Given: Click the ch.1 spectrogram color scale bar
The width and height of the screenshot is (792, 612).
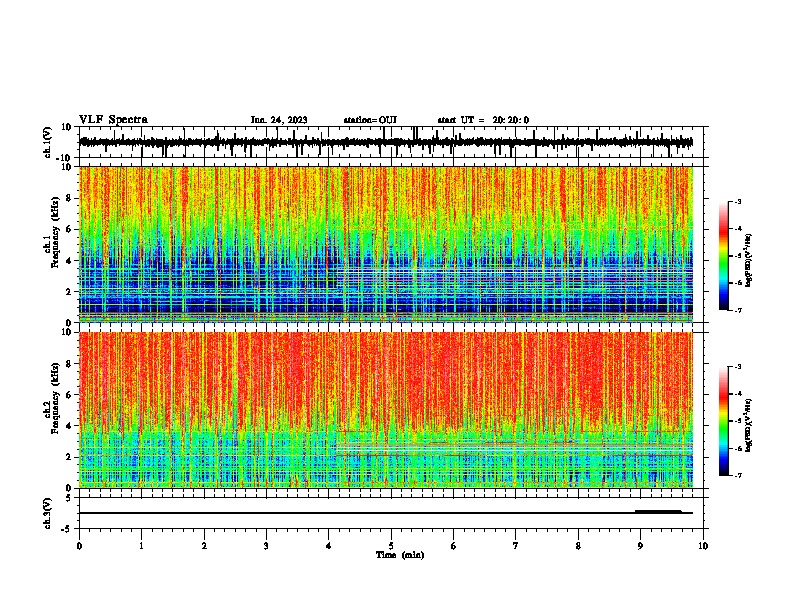Looking at the screenshot, I should point(724,256).
